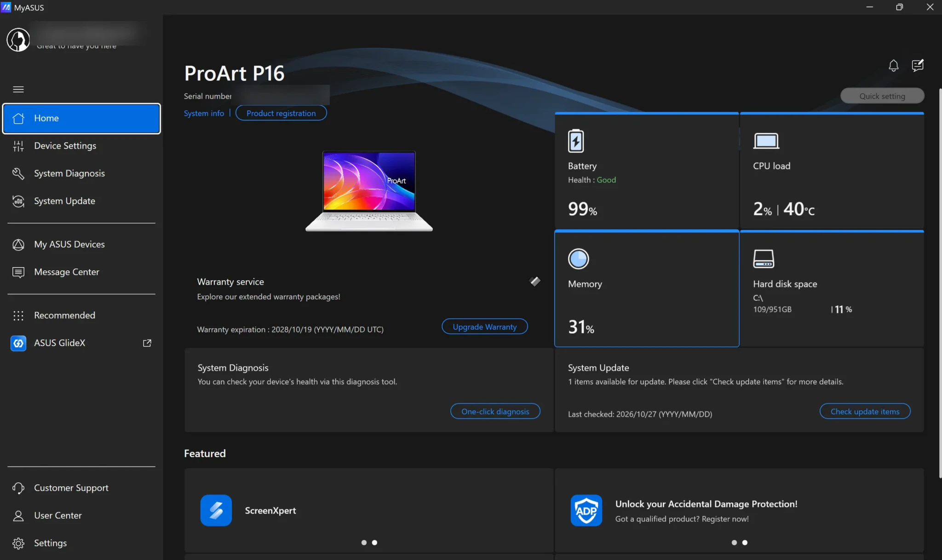Click Check update items button
Image resolution: width=942 pixels, height=560 pixels.
865,411
